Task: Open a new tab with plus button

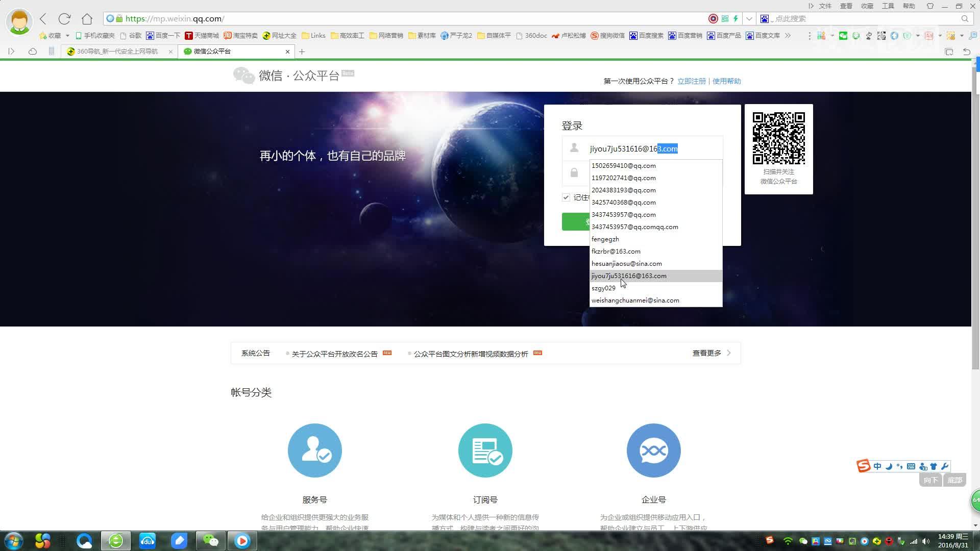Action: [302, 52]
